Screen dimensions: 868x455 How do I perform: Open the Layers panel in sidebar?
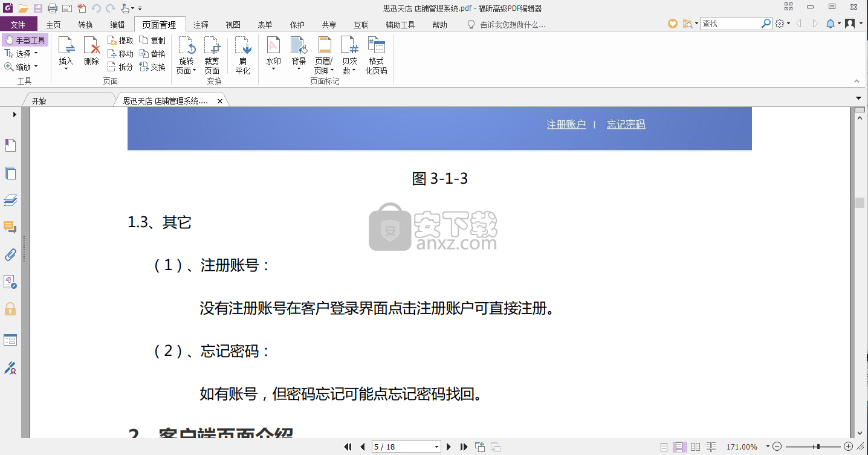coord(10,200)
